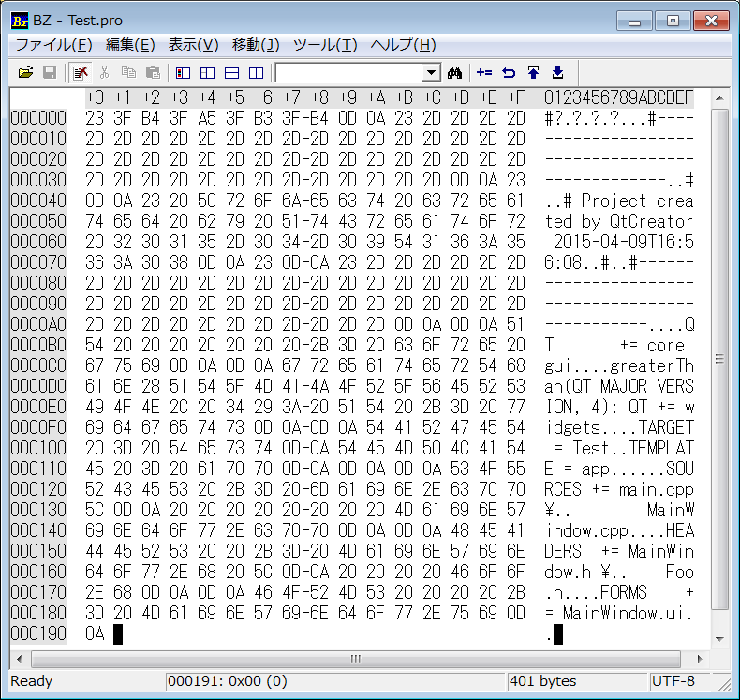Jump to top of file icon
The image size is (740, 700).
tap(533, 72)
